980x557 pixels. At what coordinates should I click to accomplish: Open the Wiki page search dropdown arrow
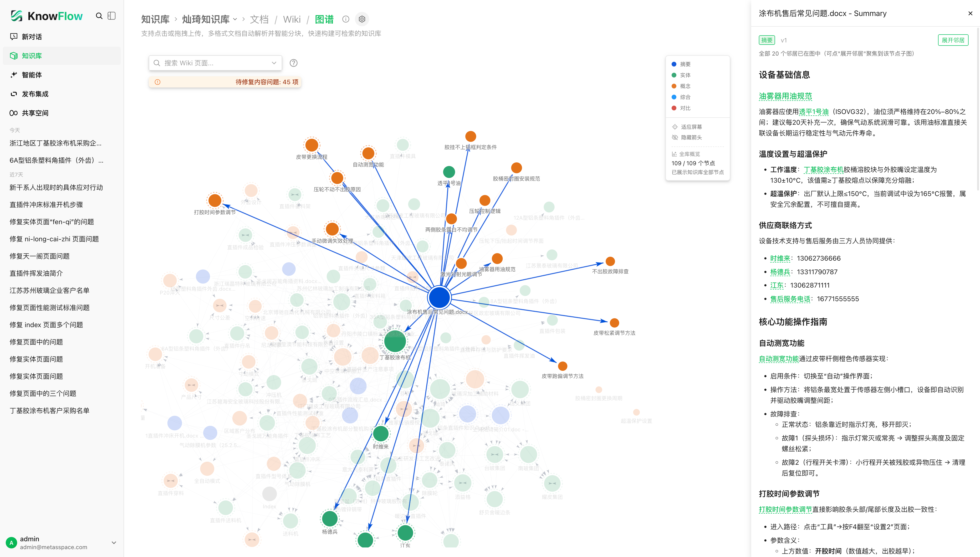click(x=274, y=63)
